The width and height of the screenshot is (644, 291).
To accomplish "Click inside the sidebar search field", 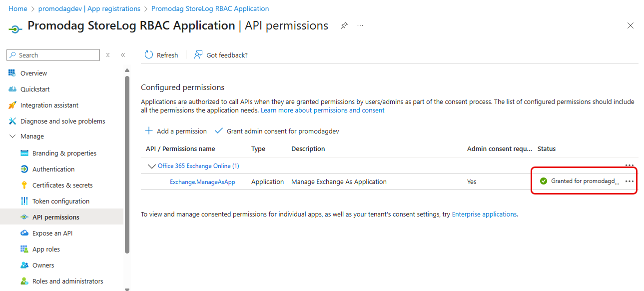I will [x=52, y=54].
